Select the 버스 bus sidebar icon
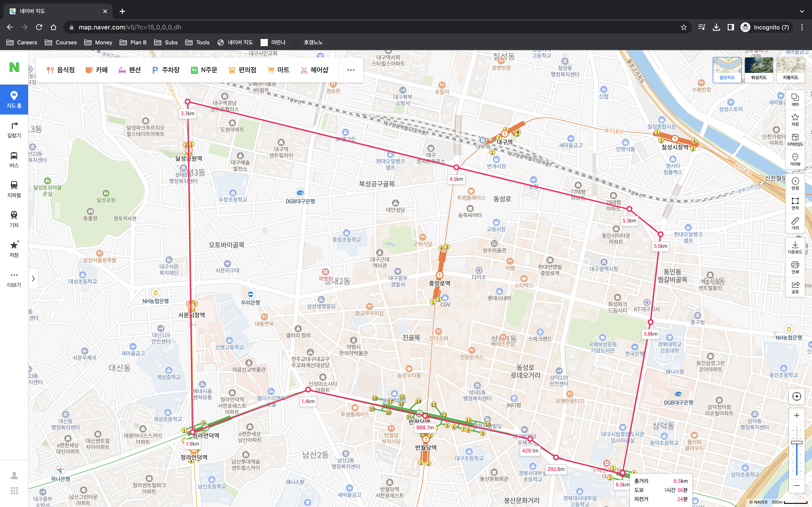This screenshot has width=812, height=507. click(x=14, y=159)
